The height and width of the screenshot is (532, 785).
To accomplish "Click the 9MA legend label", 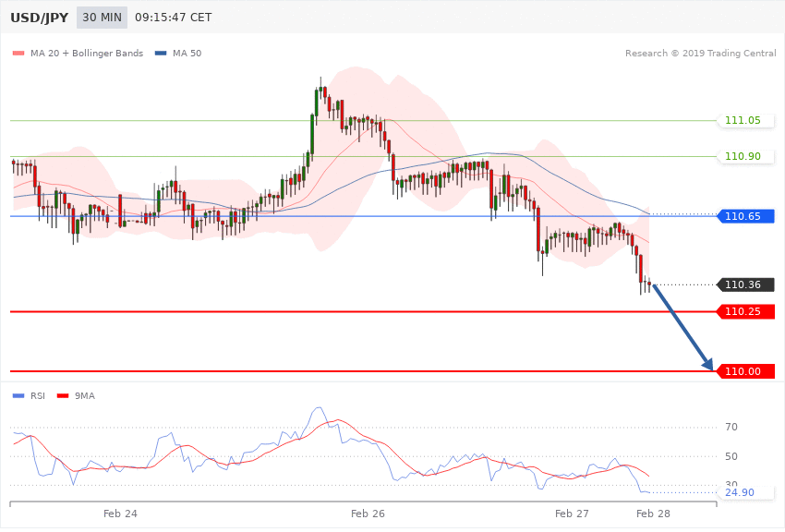I will click(85, 396).
